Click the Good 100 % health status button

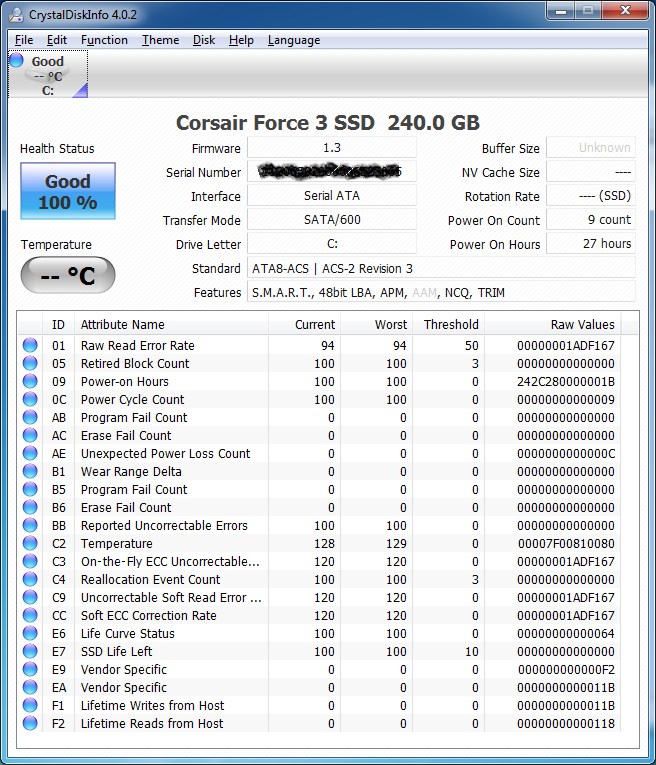pos(68,191)
